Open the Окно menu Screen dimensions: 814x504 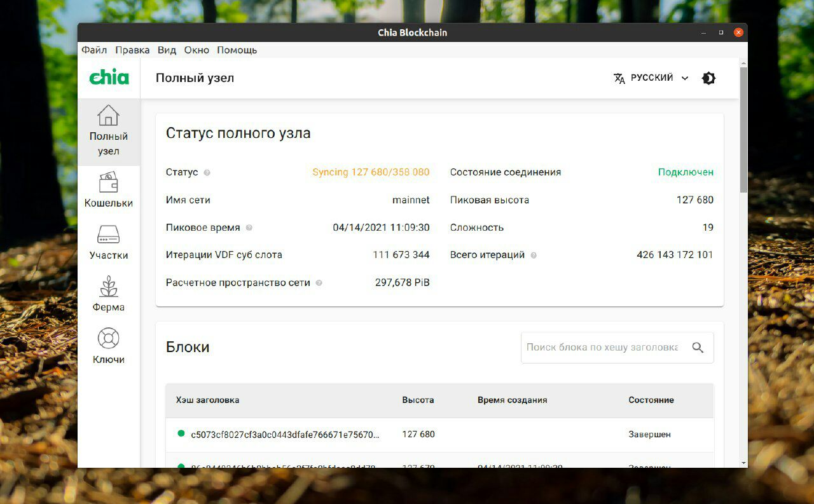pos(197,50)
